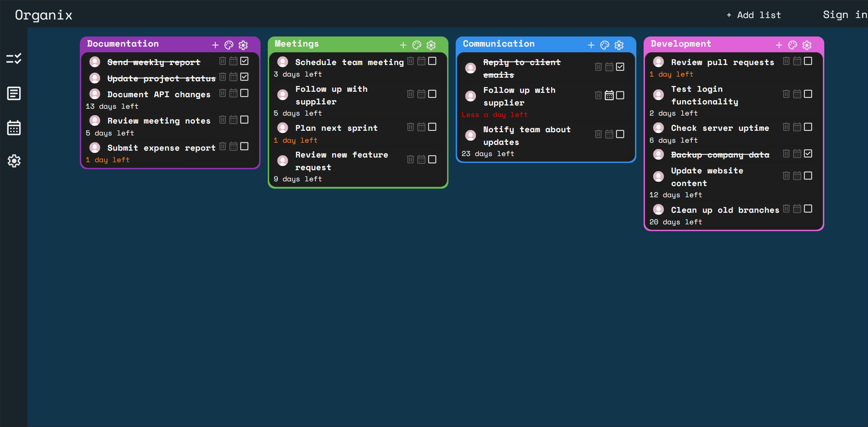
Task: Select the Check server uptime task text
Action: [x=720, y=128]
